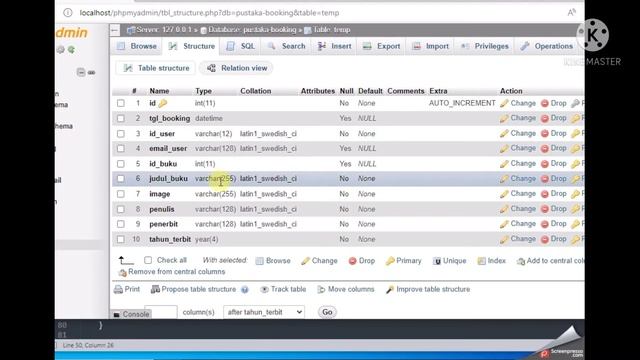Tick the checkbox for penulis row
This screenshot has height=360, width=640.
click(x=121, y=209)
